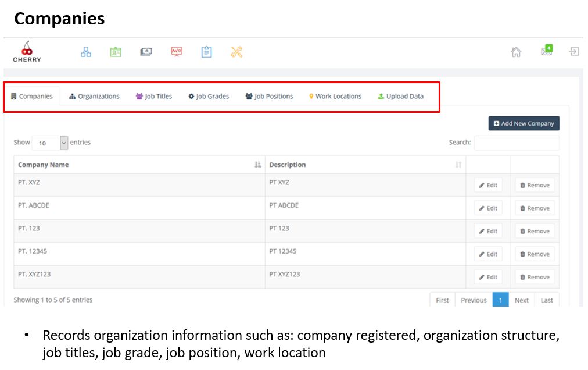Click the Cherry logo
The width and height of the screenshot is (588, 370).
click(x=27, y=52)
